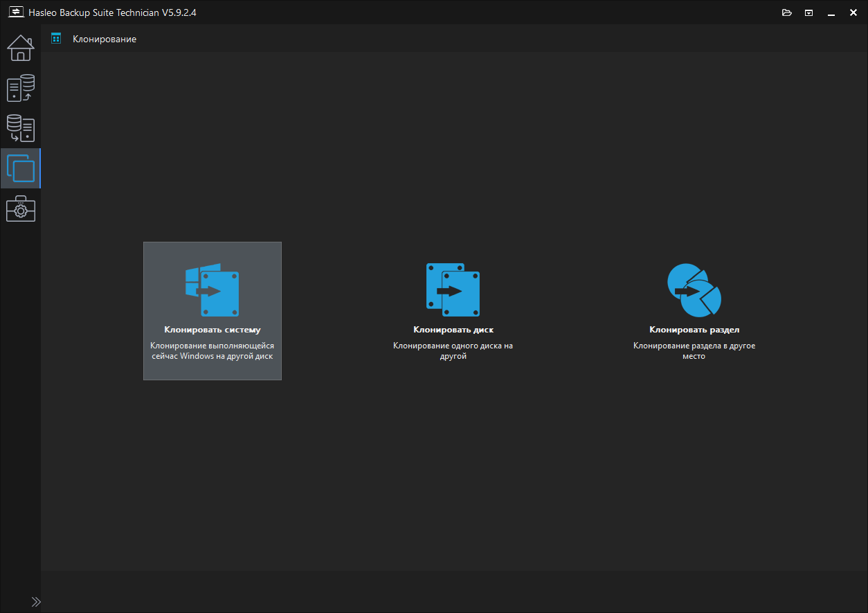The height and width of the screenshot is (613, 868).
Task: Open the Home page in the sidebar
Action: tap(21, 48)
